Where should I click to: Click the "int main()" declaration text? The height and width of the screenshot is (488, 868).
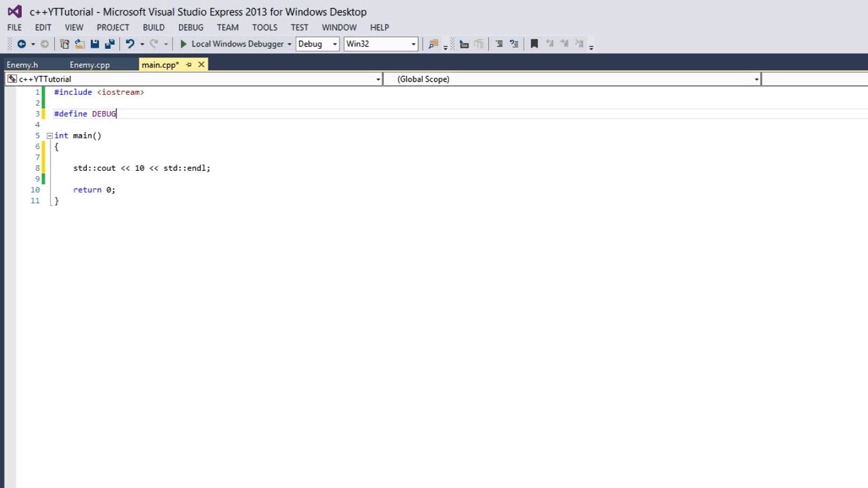point(78,136)
